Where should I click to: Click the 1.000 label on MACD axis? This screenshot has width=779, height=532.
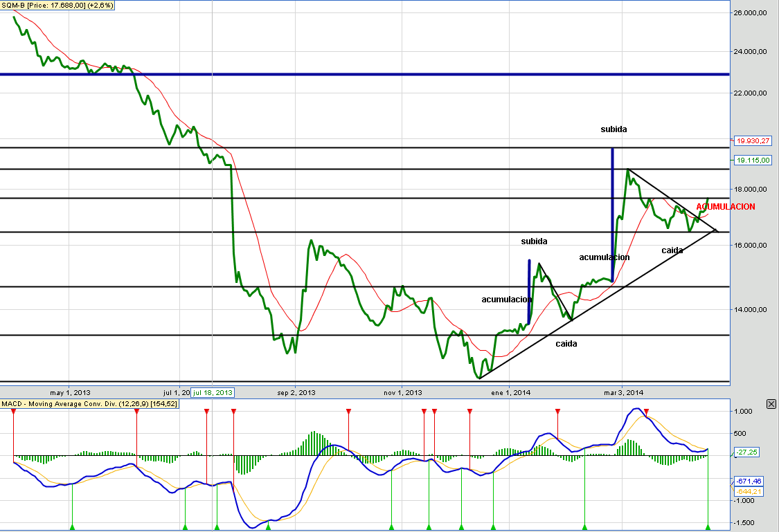(x=744, y=411)
